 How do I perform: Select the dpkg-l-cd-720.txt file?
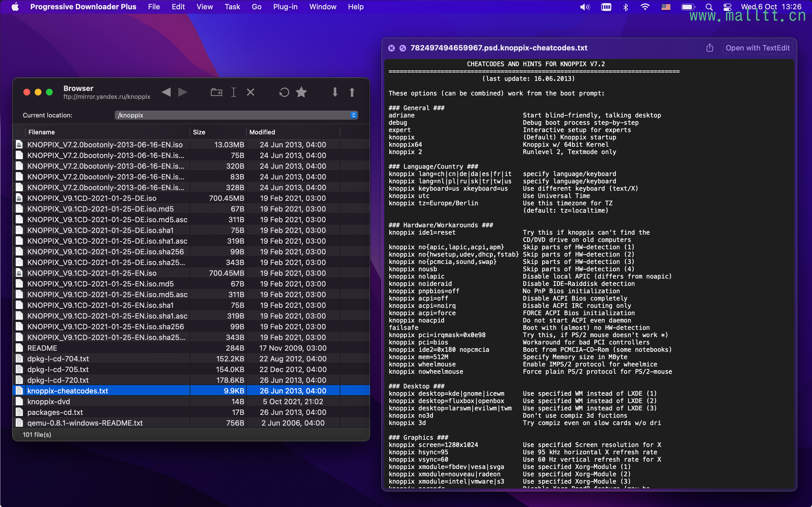click(191, 380)
